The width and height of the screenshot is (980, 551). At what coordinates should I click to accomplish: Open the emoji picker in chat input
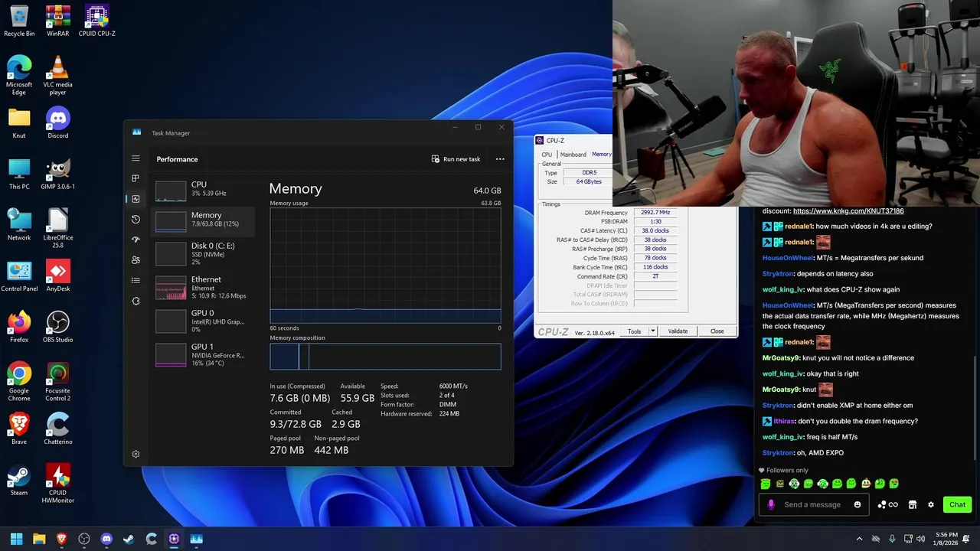[x=857, y=504]
